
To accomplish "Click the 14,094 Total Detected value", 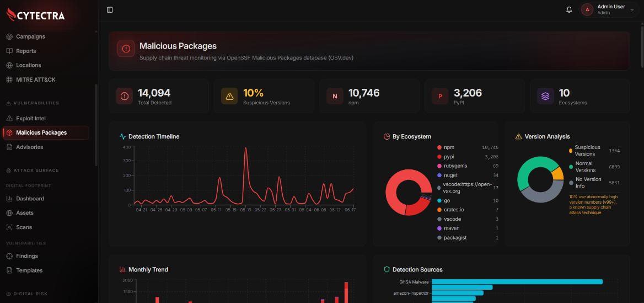I will [x=154, y=93].
